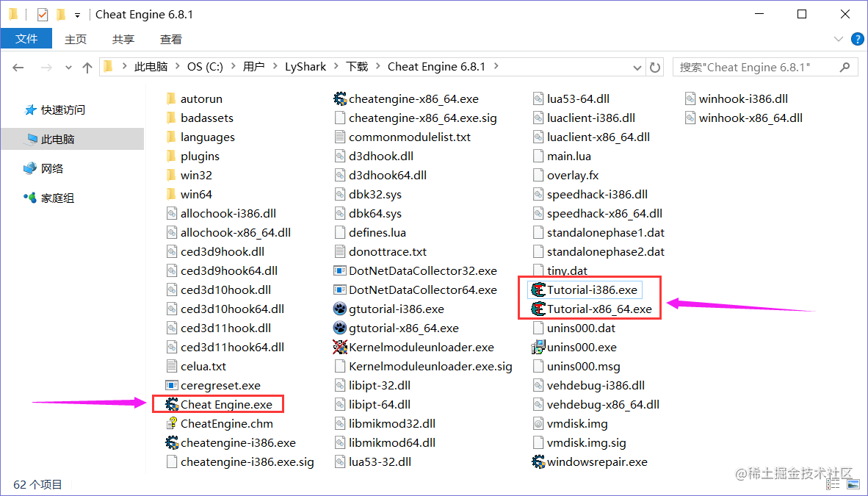
Task: Navigate to 用户 in address bar
Action: 253,67
